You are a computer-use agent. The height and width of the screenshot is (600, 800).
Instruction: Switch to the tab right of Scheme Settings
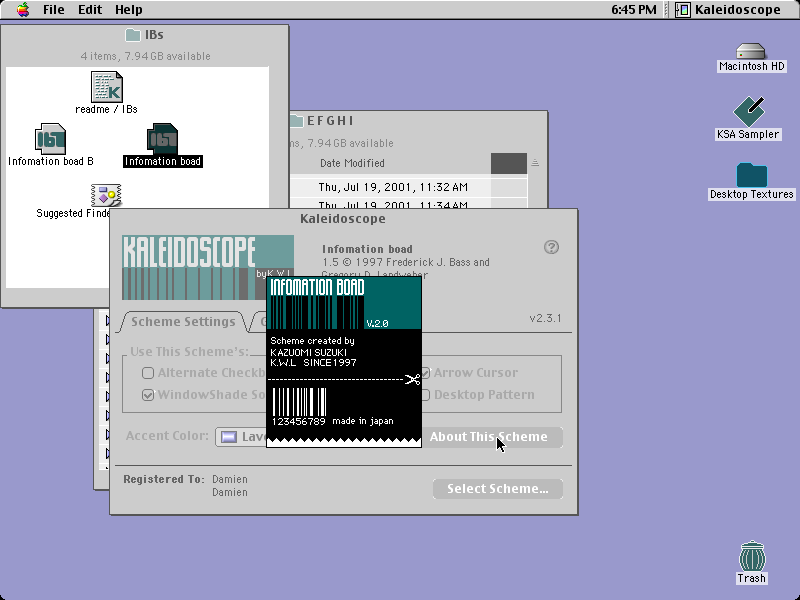[259, 322]
